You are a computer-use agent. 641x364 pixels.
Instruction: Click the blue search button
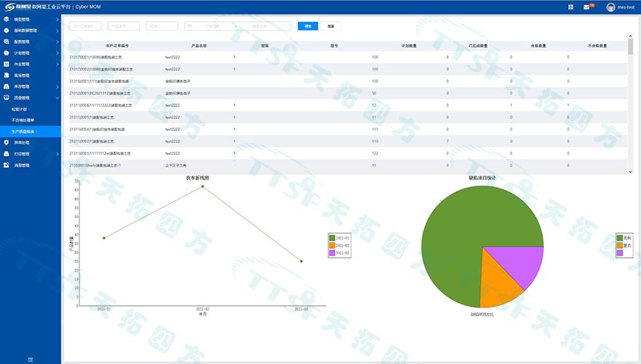(307, 26)
